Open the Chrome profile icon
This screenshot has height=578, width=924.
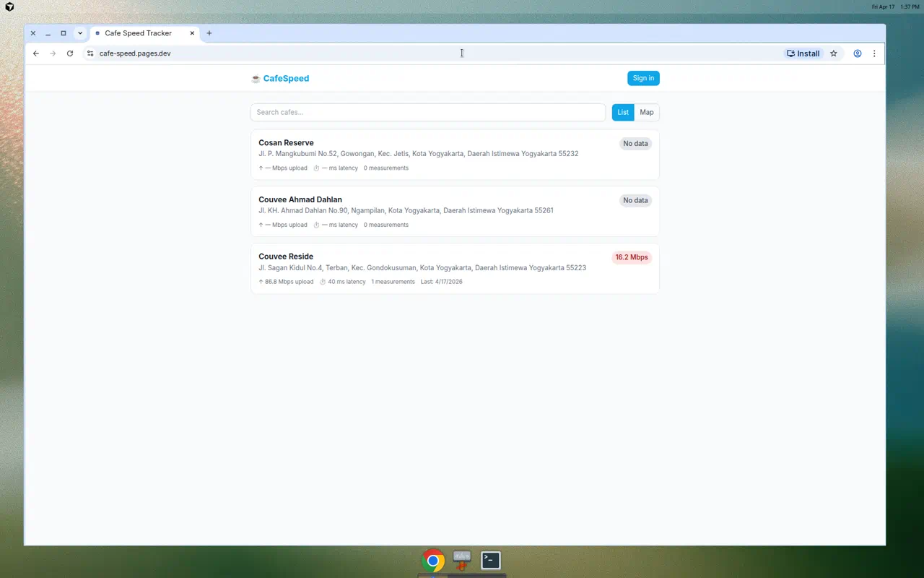858,53
